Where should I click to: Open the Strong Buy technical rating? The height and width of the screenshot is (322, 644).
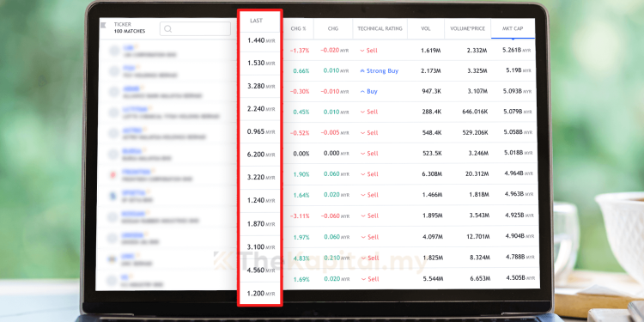click(379, 70)
